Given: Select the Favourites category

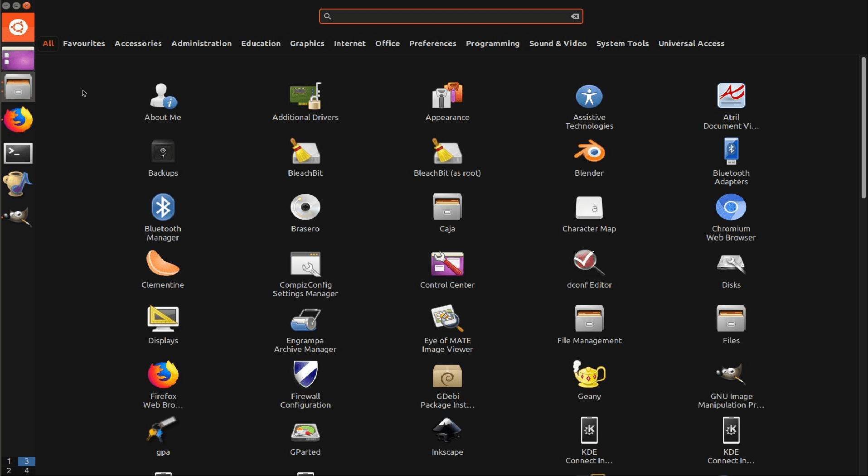Looking at the screenshot, I should (84, 43).
